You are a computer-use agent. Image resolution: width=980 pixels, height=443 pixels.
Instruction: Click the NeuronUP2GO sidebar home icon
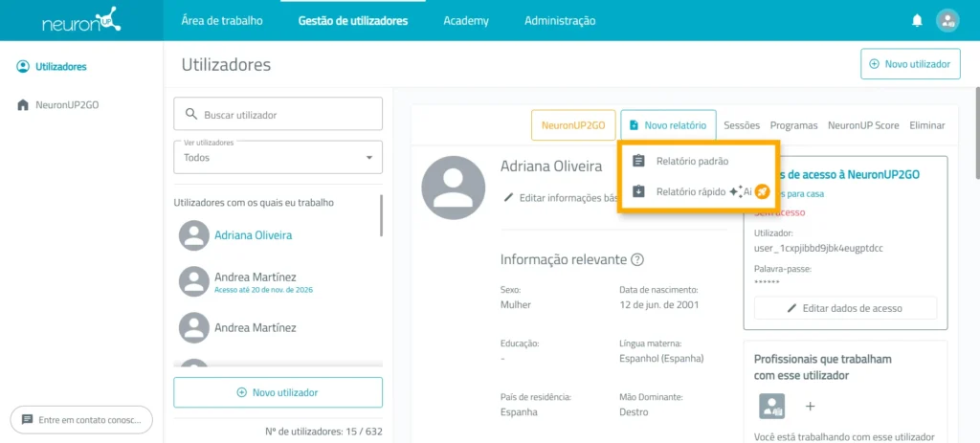23,105
